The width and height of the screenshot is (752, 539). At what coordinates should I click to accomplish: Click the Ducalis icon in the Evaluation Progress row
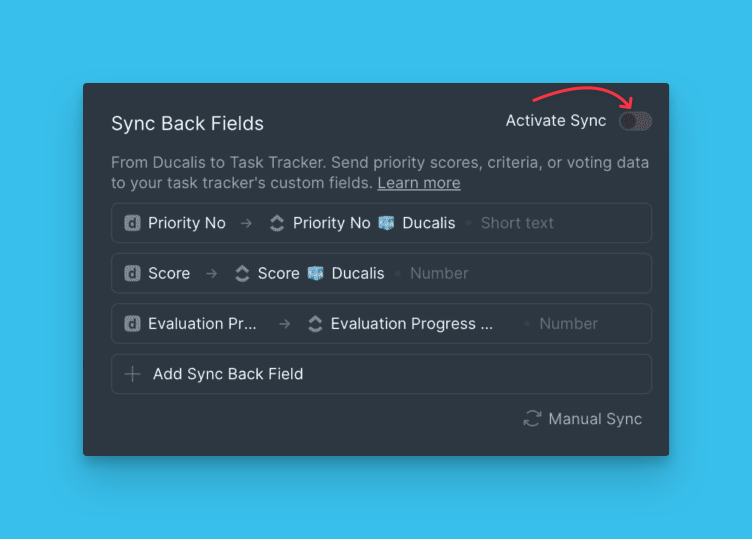click(x=132, y=324)
